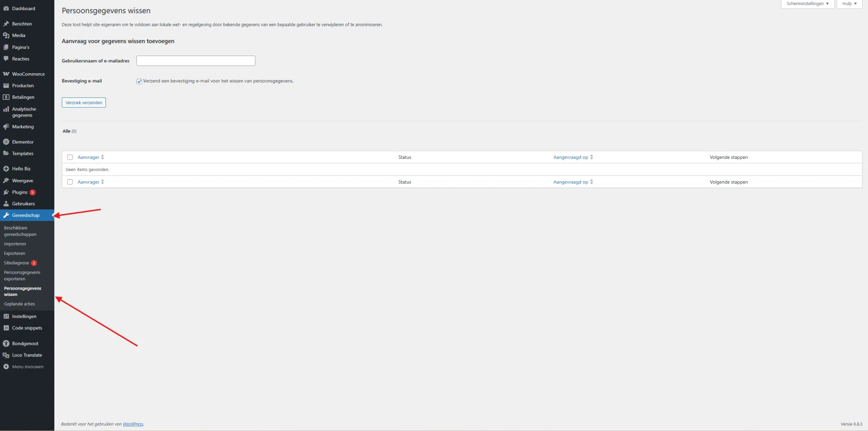868x431 pixels.
Task: Click the WooCommerce icon in sidebar
Action: (x=6, y=74)
